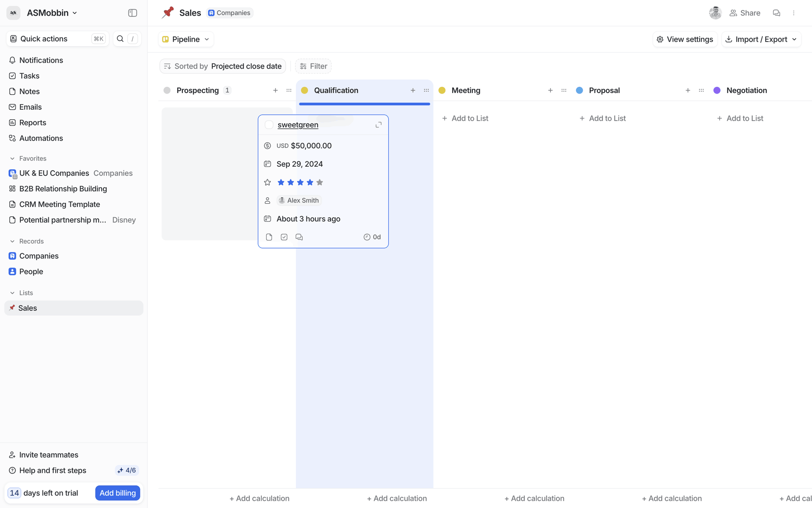Open the Potential partnership Disney note
The image size is (812, 508).
tap(74, 220)
